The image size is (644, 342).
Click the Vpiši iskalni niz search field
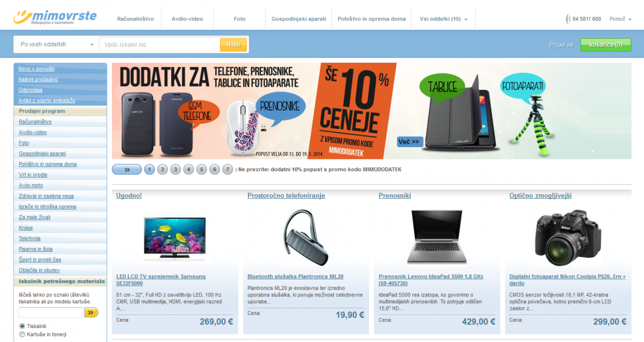point(159,45)
